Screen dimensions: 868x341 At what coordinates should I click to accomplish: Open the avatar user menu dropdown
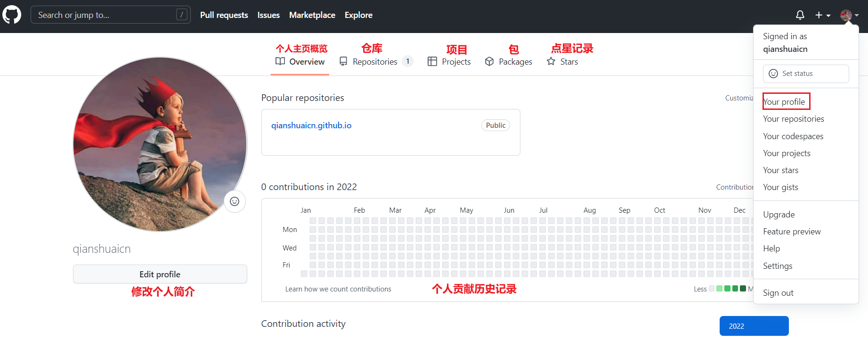pos(850,15)
